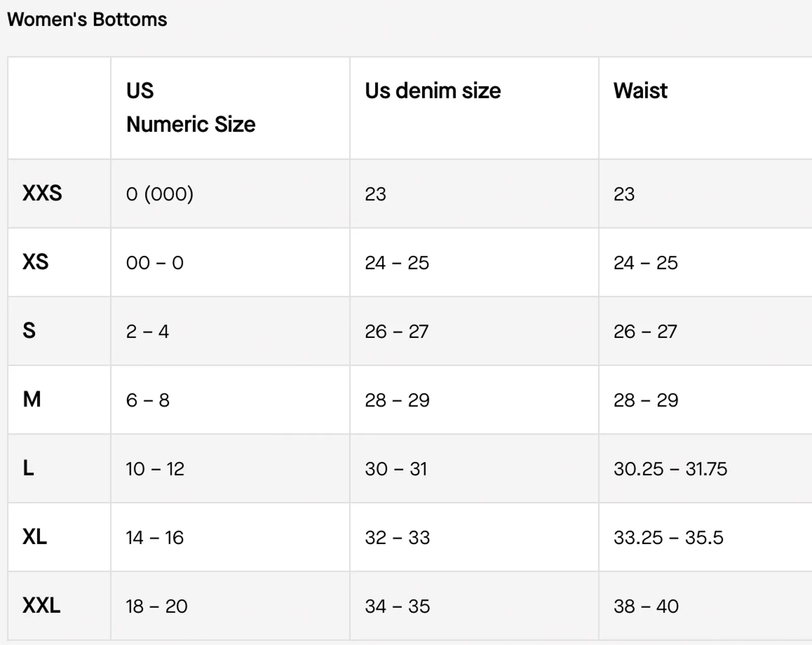Select the 26 – 27 denim size cell
812x645 pixels.
tap(397, 331)
